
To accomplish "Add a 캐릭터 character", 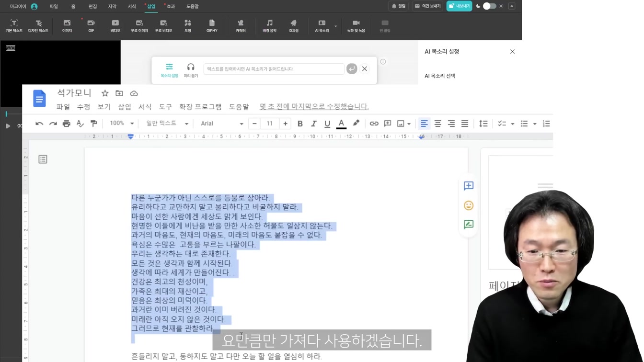I will click(x=241, y=26).
